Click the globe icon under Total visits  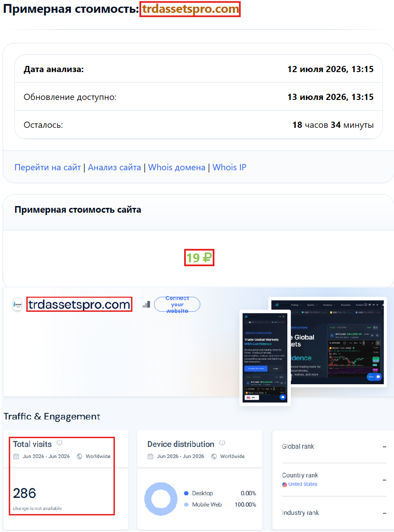coord(80,456)
